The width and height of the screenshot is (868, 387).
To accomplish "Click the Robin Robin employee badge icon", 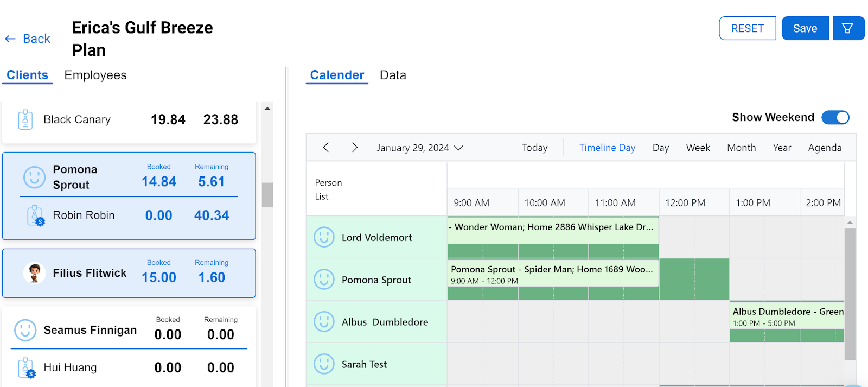I will (x=36, y=215).
